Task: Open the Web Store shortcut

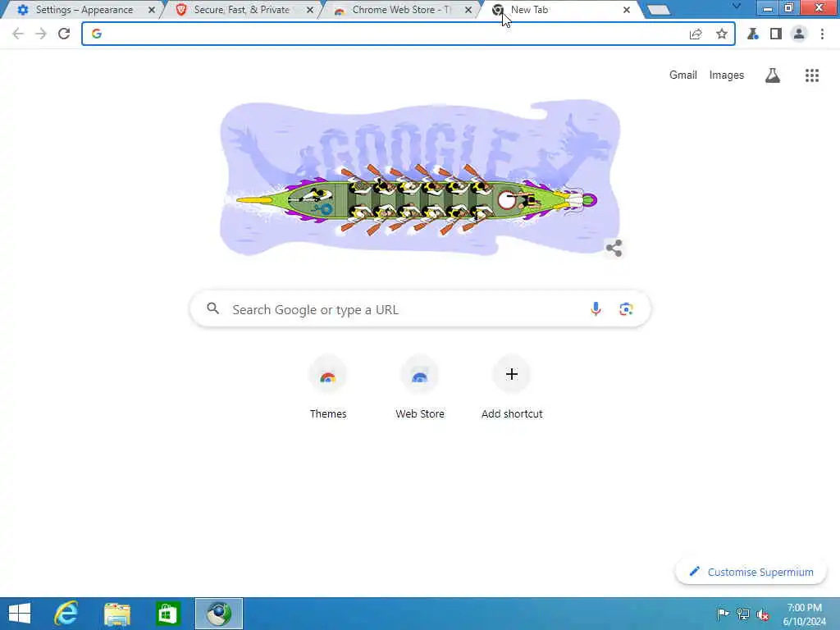Action: click(420, 387)
